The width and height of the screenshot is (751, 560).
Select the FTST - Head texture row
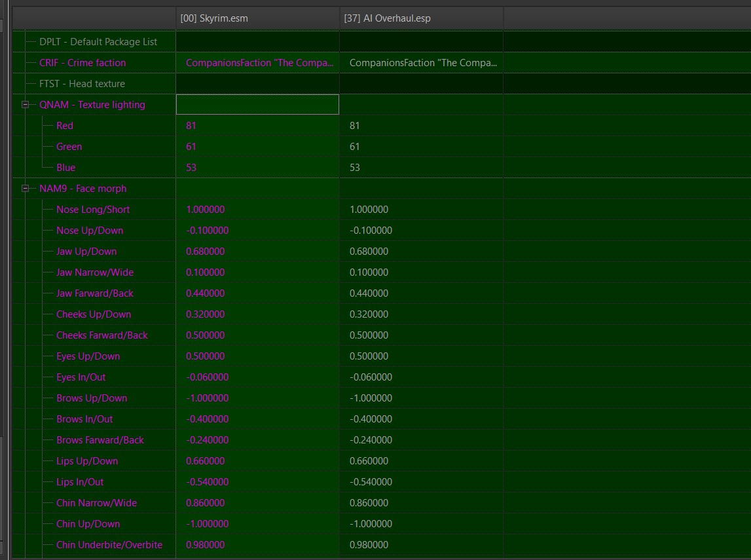(381, 84)
